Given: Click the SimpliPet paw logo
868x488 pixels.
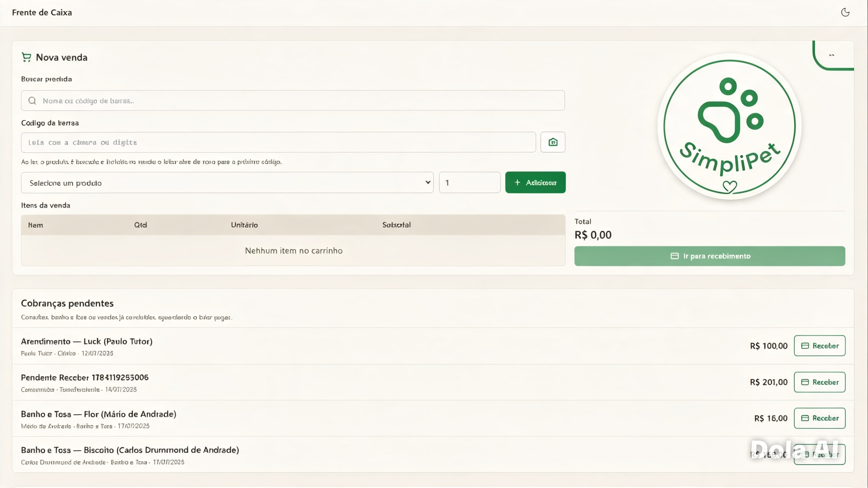Looking at the screenshot, I should pos(729,127).
